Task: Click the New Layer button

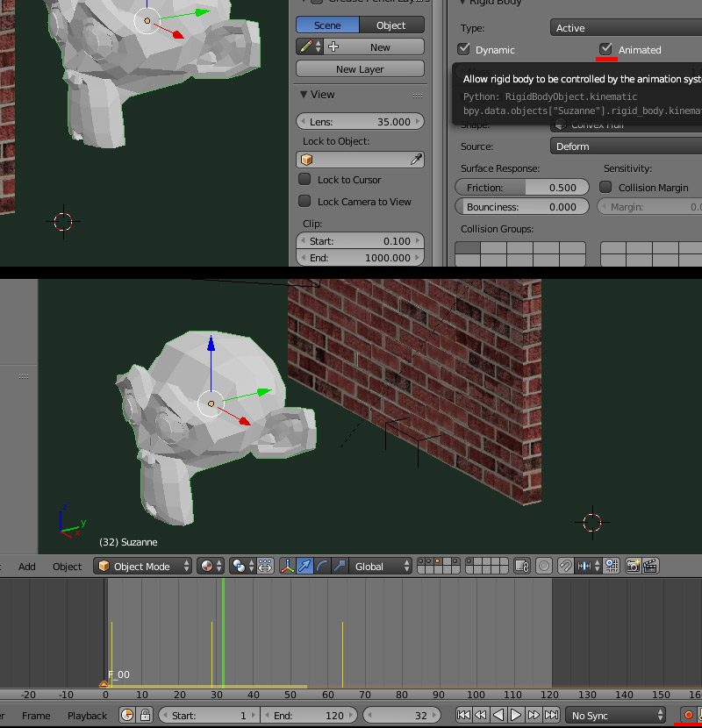Action: 360,69
